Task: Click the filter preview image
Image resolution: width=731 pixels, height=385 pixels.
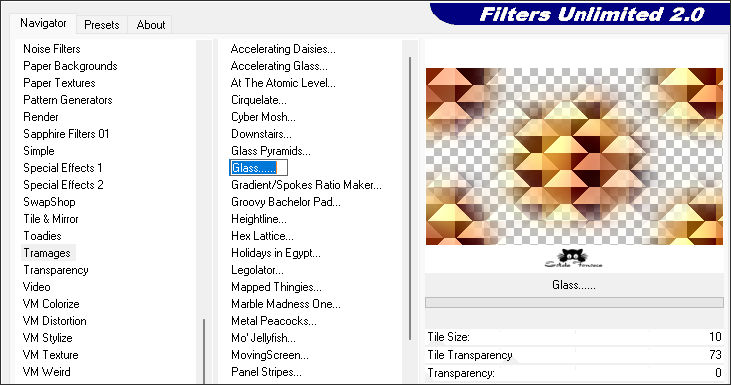Action: (574, 157)
